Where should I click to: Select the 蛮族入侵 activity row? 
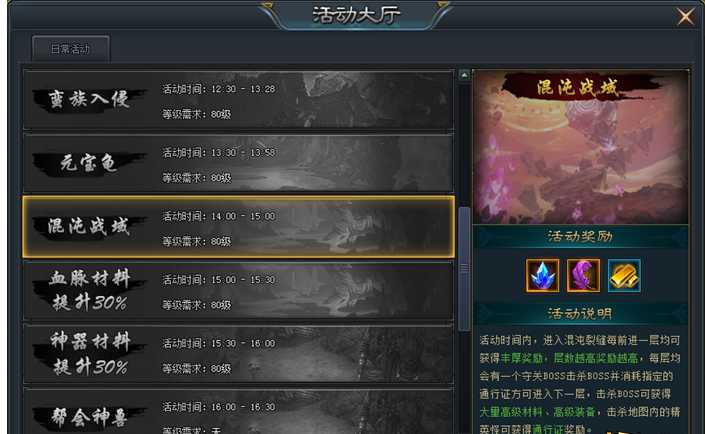coord(238,100)
